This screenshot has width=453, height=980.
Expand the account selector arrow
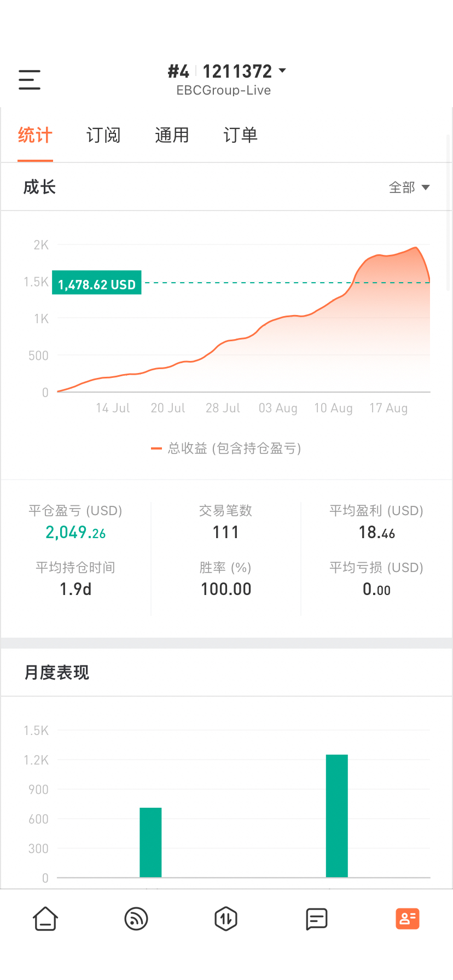point(282,71)
